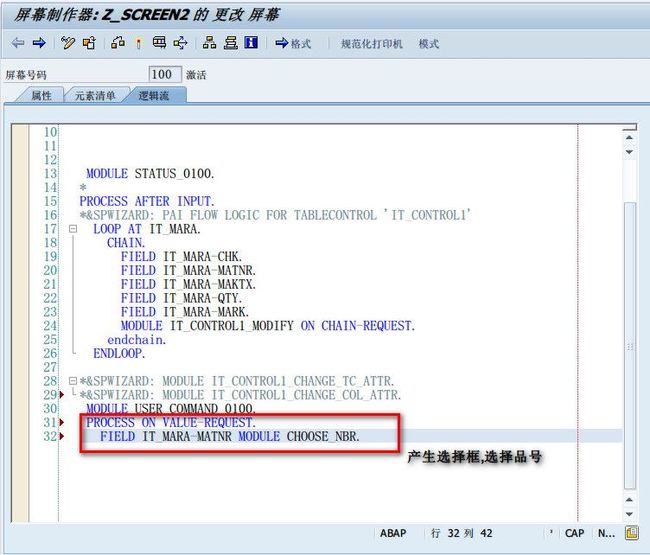This screenshot has width=650, height=555.
Task: Click the blue information icon
Action: [x=251, y=43]
